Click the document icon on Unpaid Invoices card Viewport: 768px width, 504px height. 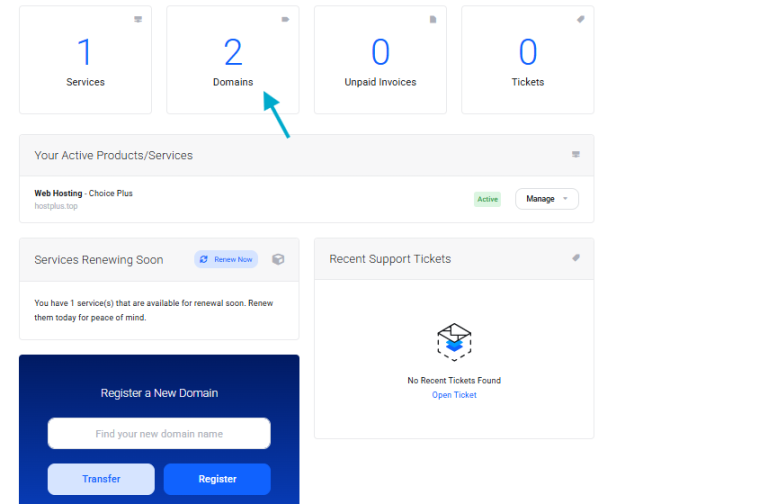433,20
